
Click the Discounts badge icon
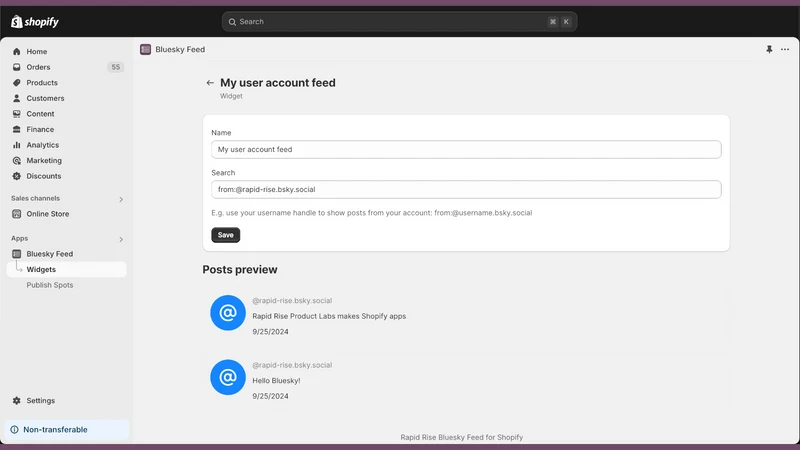click(17, 176)
